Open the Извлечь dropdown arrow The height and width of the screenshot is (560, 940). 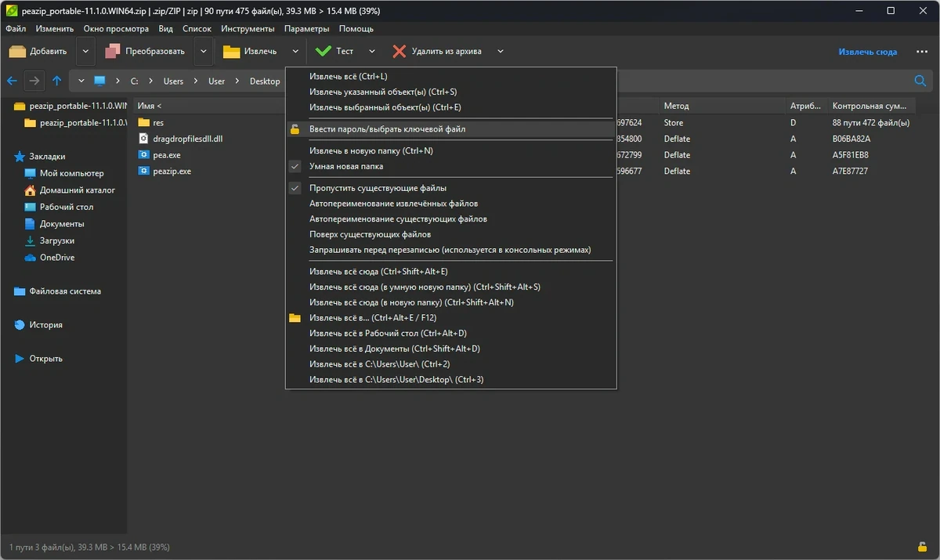coord(295,52)
